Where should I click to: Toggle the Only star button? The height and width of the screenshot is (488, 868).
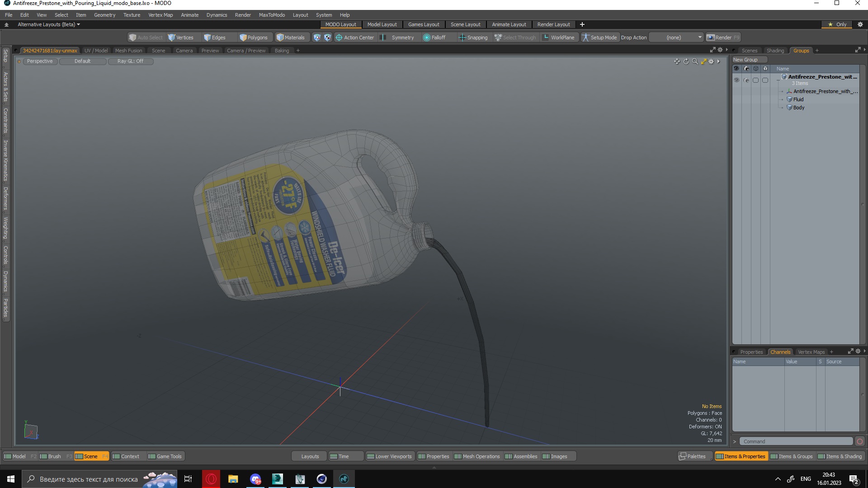(x=837, y=24)
